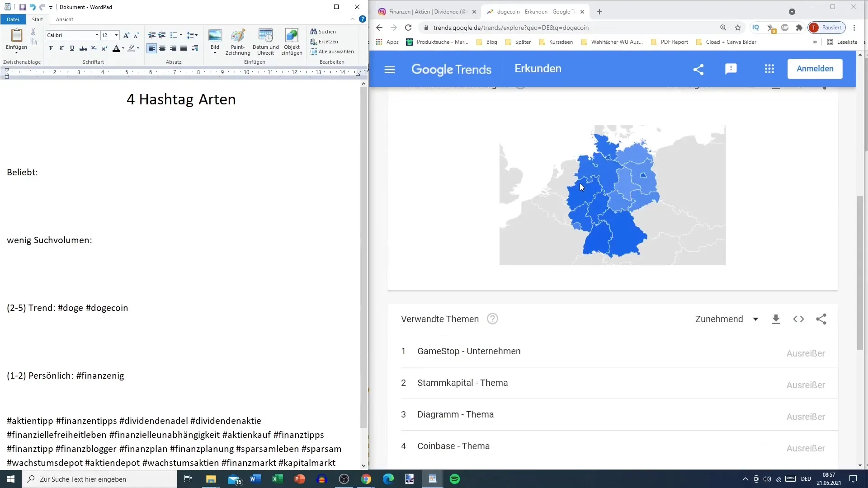868x488 pixels.
Task: Share the Verwandte Themen card
Action: [x=821, y=319]
